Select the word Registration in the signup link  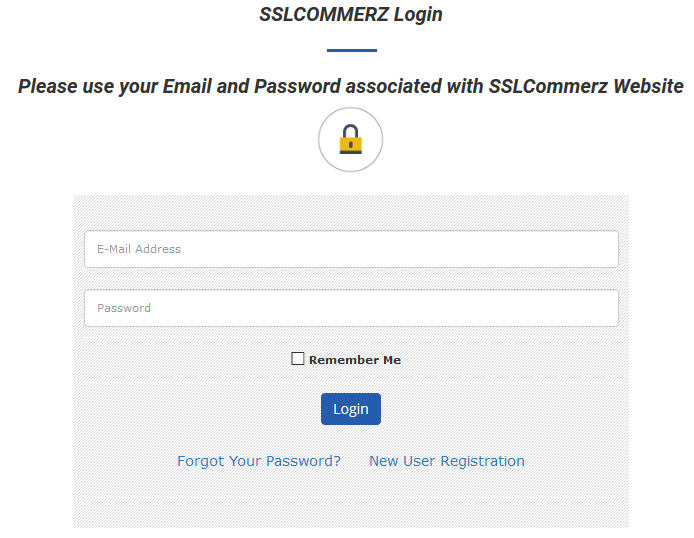pos(482,461)
